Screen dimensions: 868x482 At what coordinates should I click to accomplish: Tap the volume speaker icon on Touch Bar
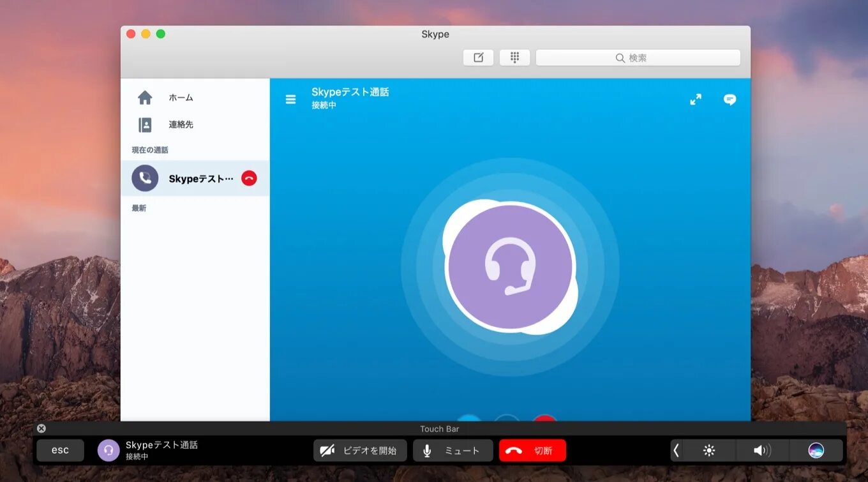coord(762,450)
